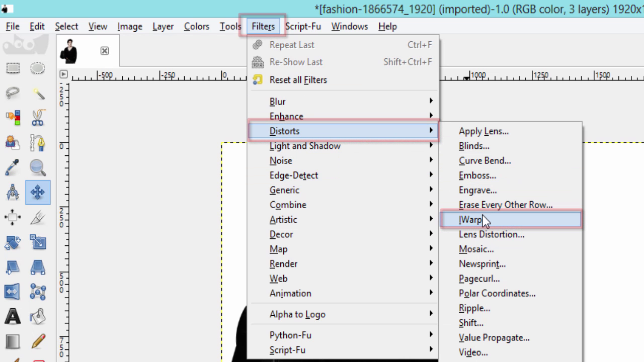Open the Image menu
Viewport: 644px width, 362px height.
(x=130, y=26)
